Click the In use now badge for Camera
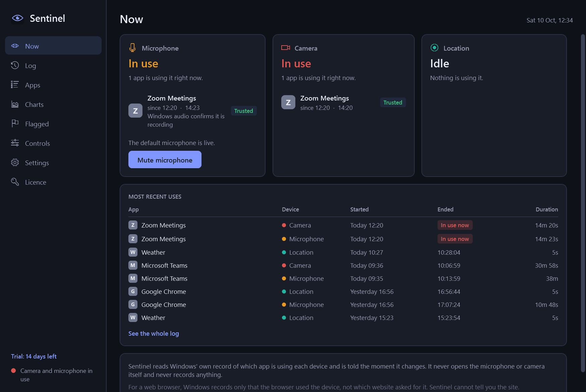 455,225
